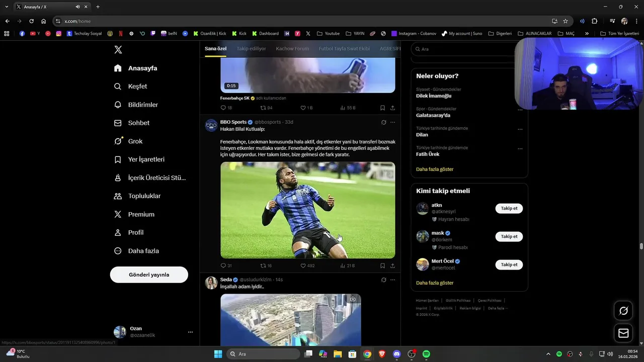The image size is (644, 362).
Task: Bookmark this page with star icon
Action: pos(566,21)
